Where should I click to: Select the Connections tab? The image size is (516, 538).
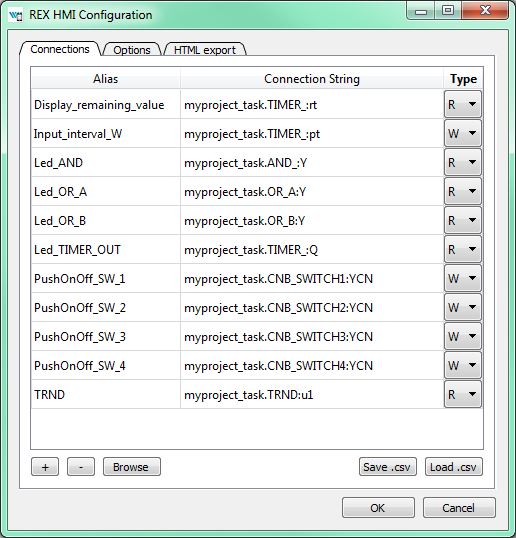60,49
